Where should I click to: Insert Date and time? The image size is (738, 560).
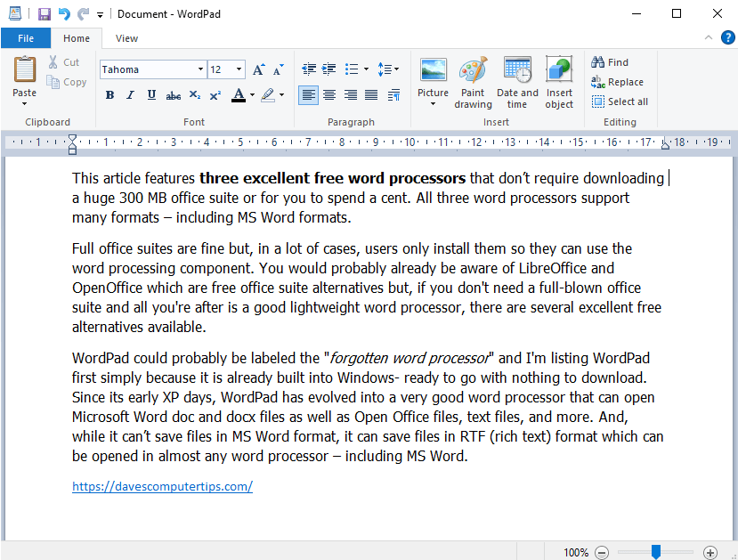[517, 83]
